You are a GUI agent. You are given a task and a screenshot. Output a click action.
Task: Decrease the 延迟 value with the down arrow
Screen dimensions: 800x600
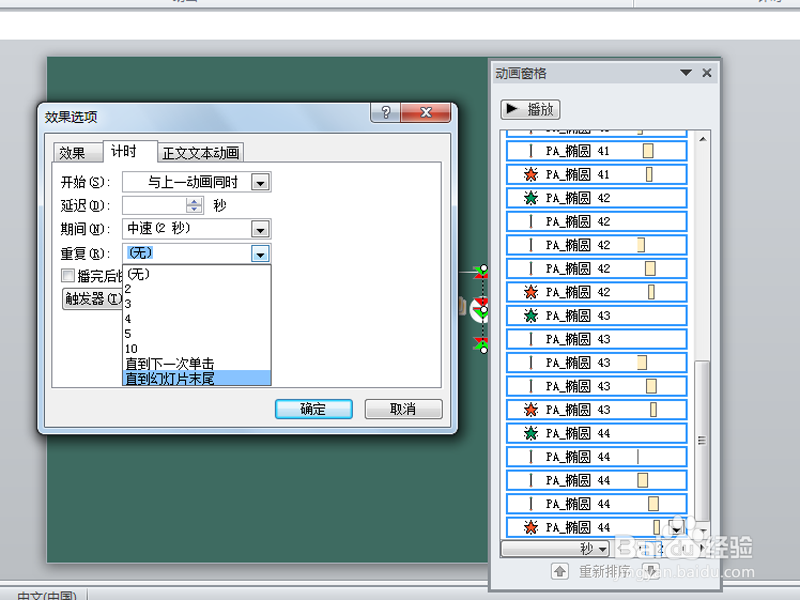(194, 209)
